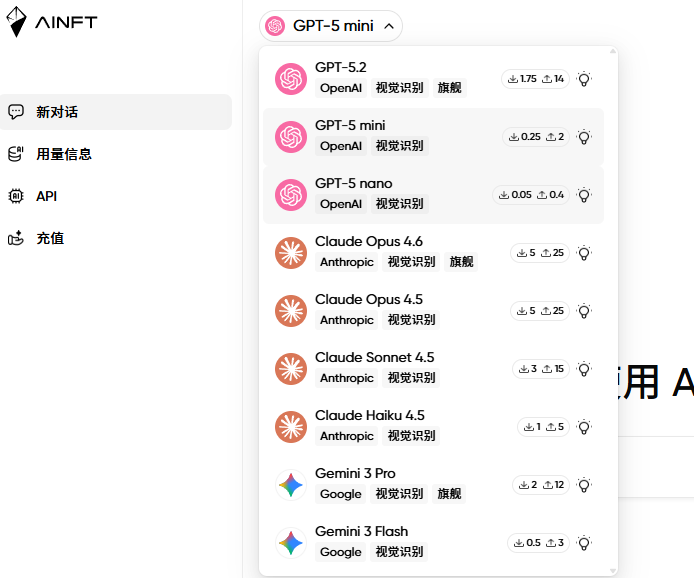Click the lightbulb icon beside Gemini 3 Pro

584,485
